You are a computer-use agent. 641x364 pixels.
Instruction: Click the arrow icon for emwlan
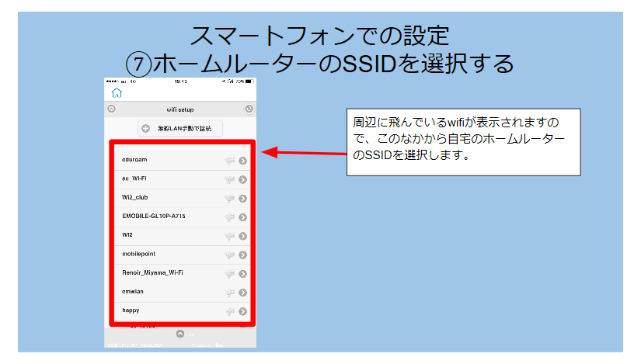243,293
